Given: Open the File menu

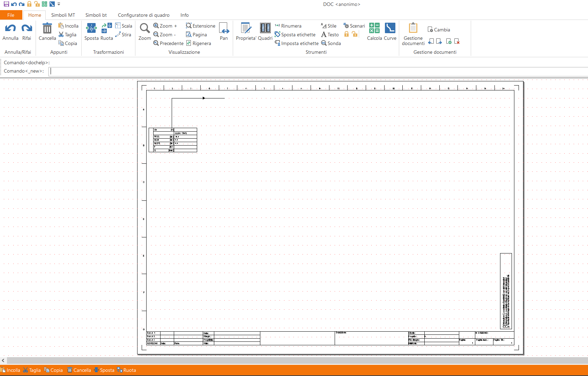Looking at the screenshot, I should point(11,15).
